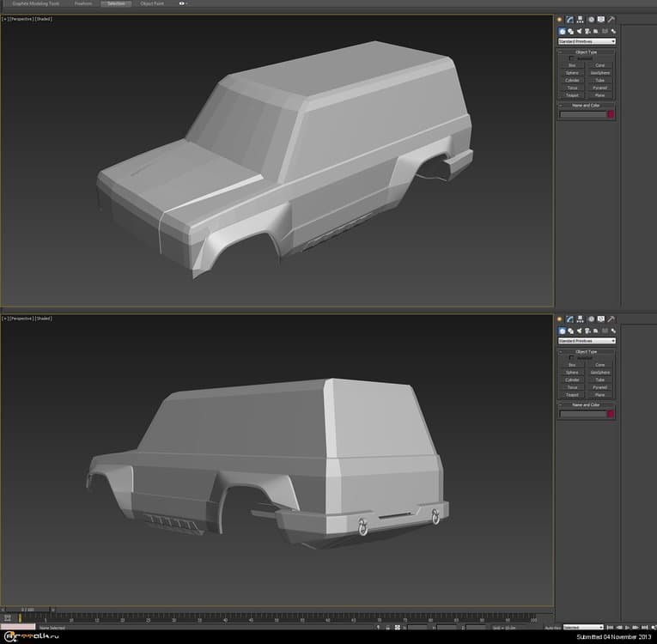Screen dimensions: 657x644
Task: Click the object color swatch in upper panel
Action: tap(611, 114)
